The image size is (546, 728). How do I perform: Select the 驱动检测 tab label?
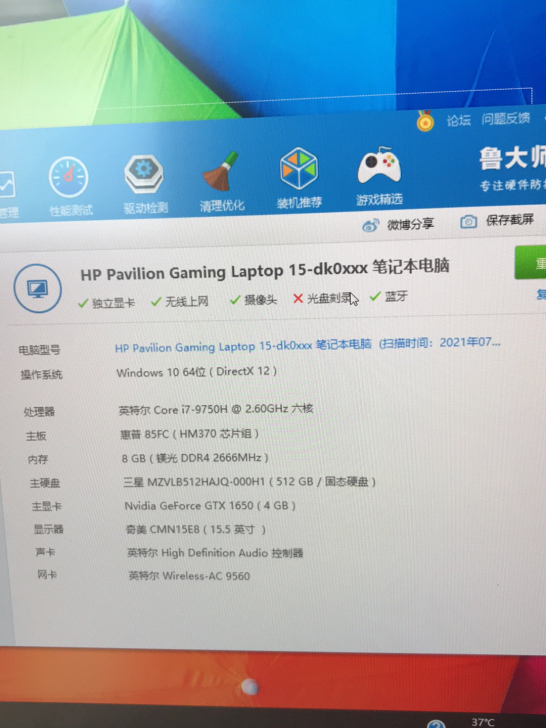(x=146, y=208)
